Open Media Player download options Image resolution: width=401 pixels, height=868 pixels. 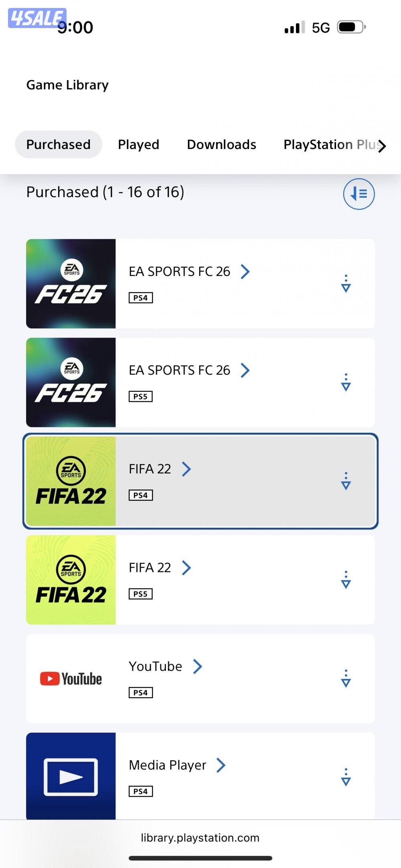pyautogui.click(x=346, y=777)
